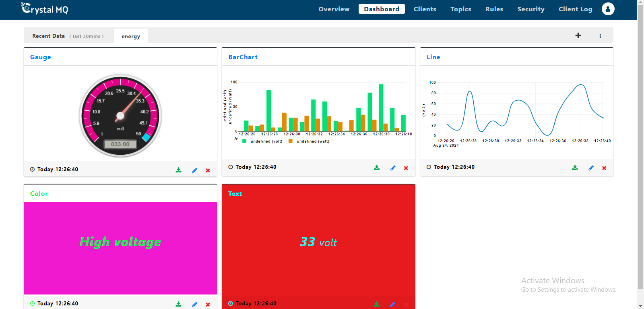Viewport: 644px width, 309px height.
Task: Download the Color widget data
Action: 178,304
